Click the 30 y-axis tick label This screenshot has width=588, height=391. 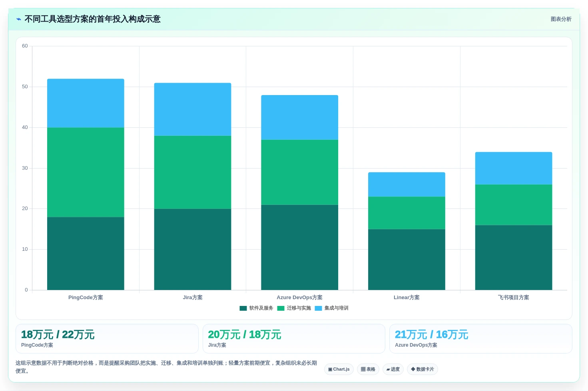coord(25,168)
